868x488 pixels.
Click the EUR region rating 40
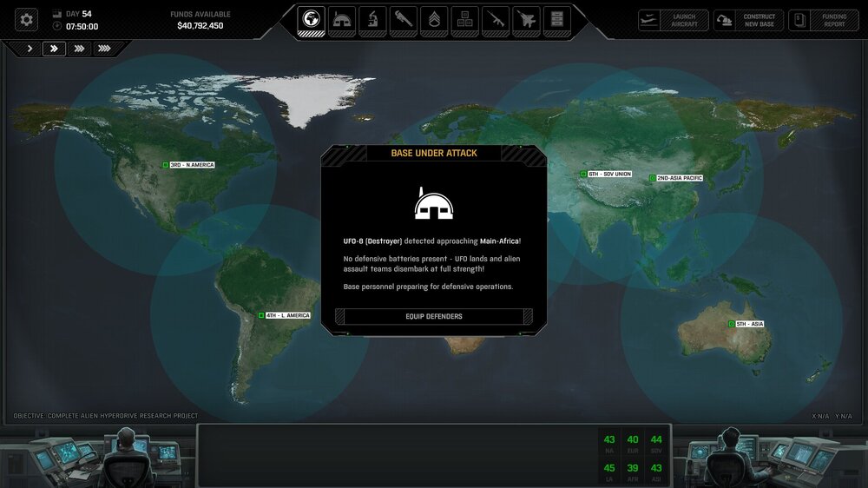pos(633,440)
